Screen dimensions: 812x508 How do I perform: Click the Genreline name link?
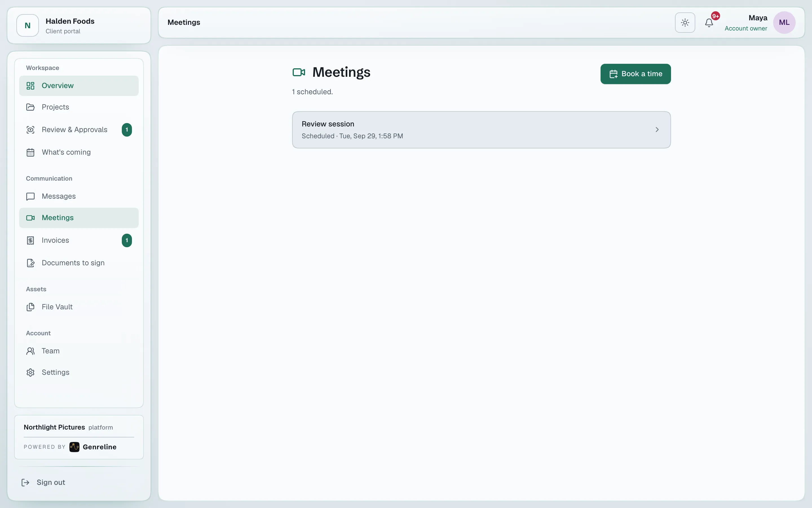(x=100, y=447)
